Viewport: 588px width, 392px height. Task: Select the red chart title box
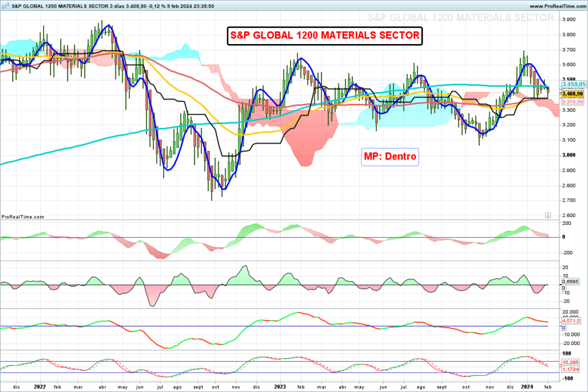pyautogui.click(x=325, y=36)
